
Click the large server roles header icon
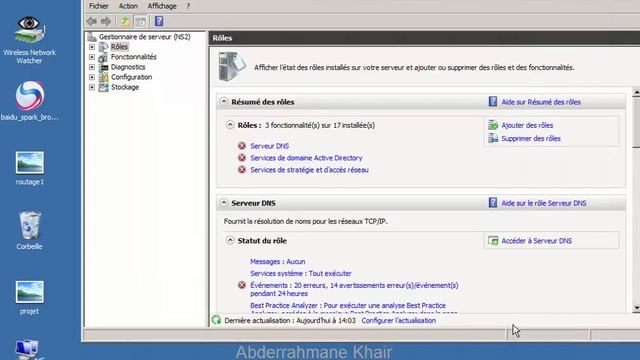(232, 67)
